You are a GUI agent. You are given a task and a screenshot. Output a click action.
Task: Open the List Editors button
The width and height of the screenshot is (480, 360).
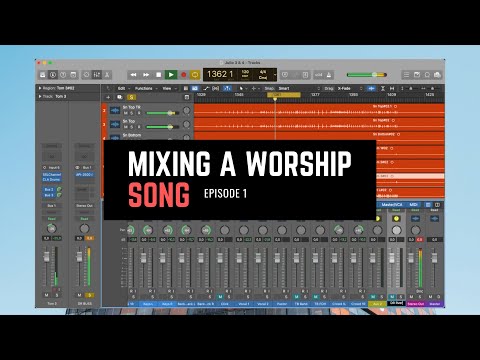(406, 75)
